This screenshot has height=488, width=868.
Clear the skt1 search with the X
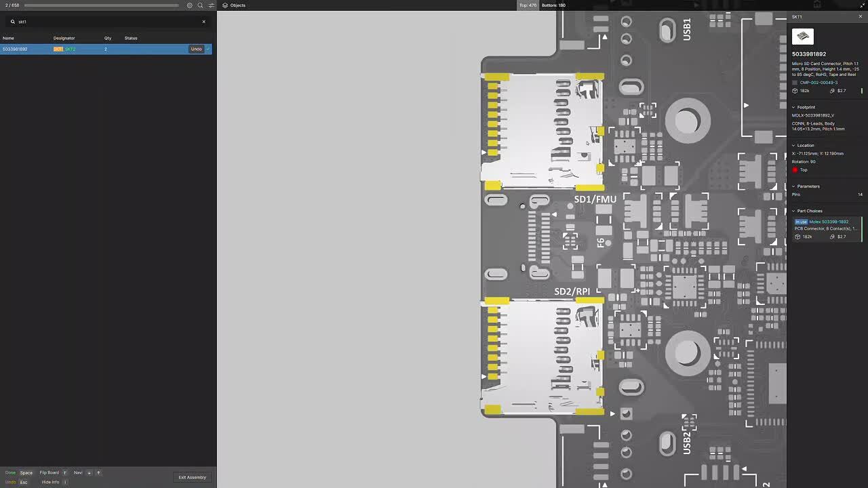coord(203,22)
